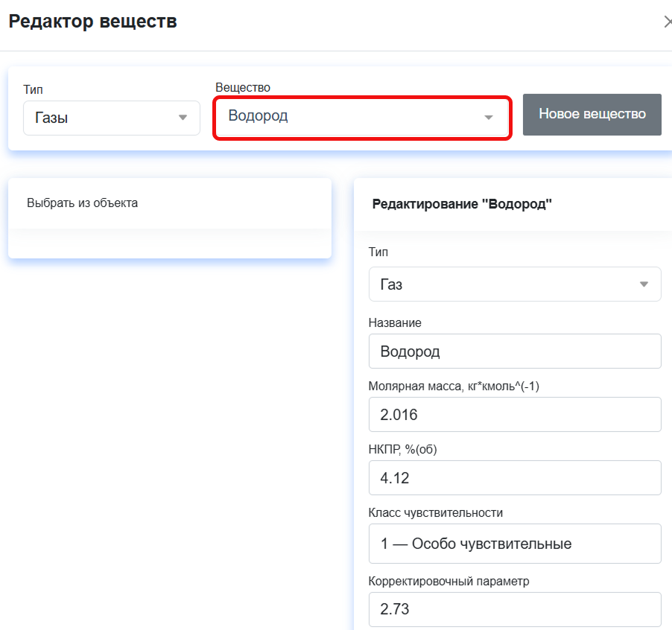The height and width of the screenshot is (630, 672).
Task: Close the Редактор веществ dialog
Action: tap(668, 22)
